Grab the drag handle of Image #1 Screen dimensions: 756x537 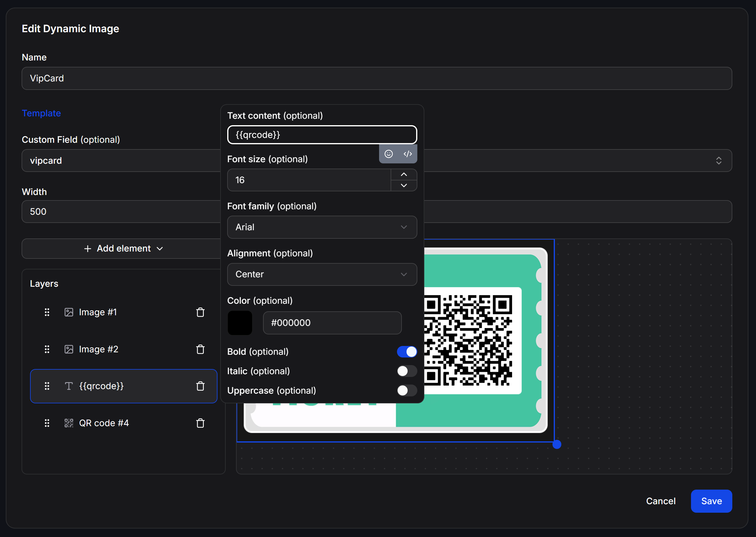click(47, 312)
